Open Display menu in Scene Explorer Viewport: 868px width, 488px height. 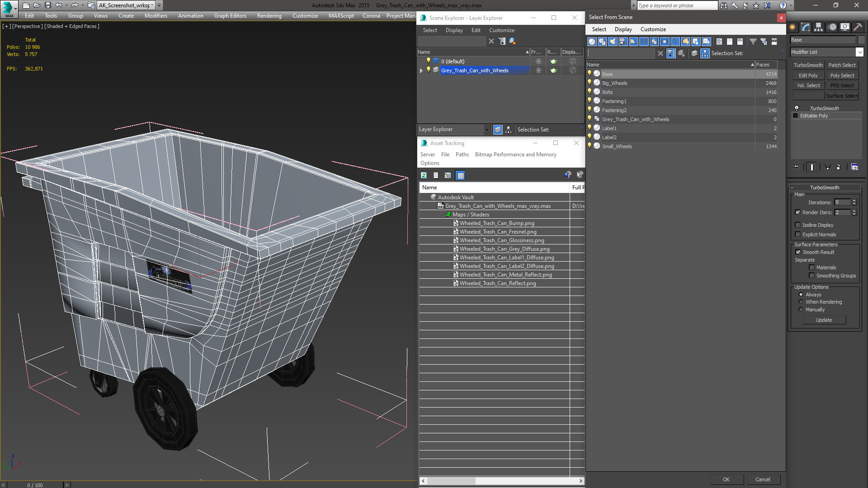point(454,30)
